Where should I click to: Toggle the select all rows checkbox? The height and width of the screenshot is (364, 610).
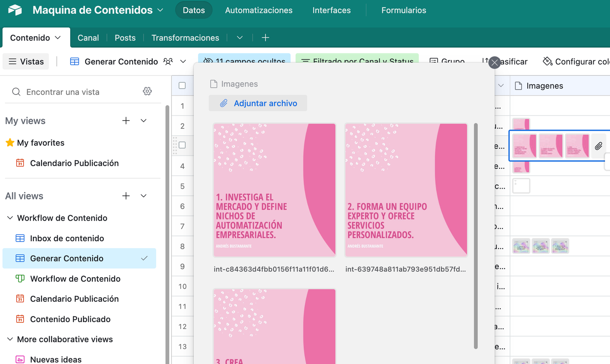point(182,86)
